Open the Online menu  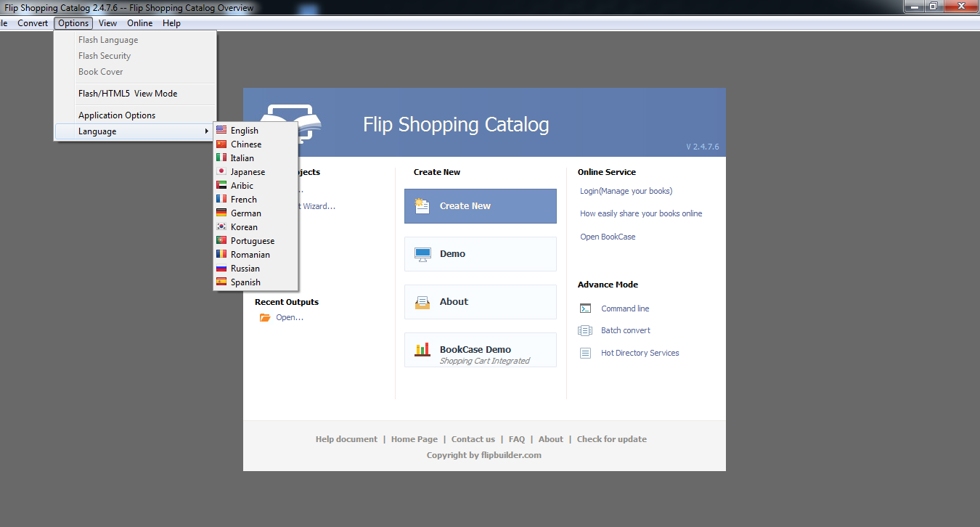[140, 23]
